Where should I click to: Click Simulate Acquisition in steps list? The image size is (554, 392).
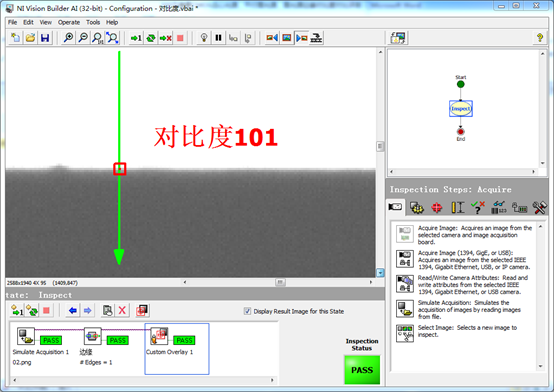coord(464,309)
